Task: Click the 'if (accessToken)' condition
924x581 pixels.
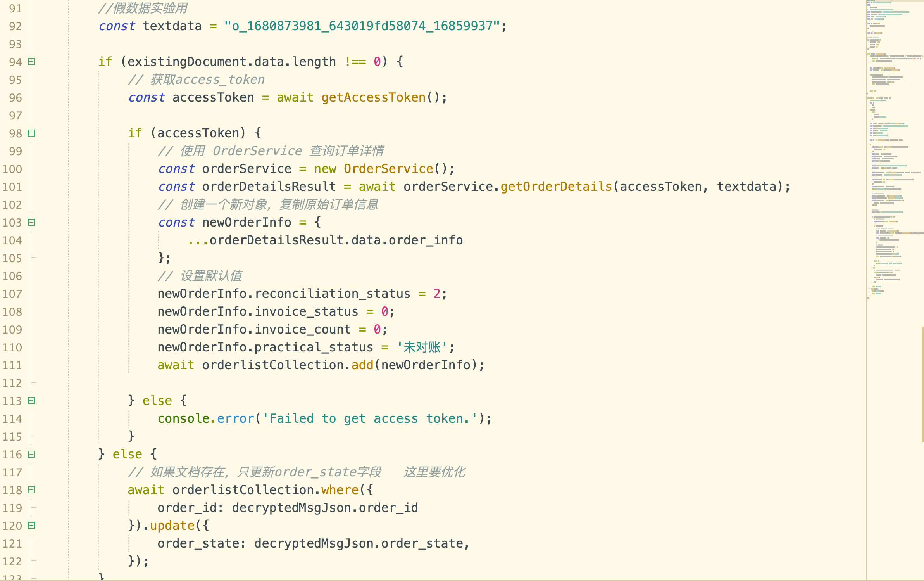Action: (187, 133)
